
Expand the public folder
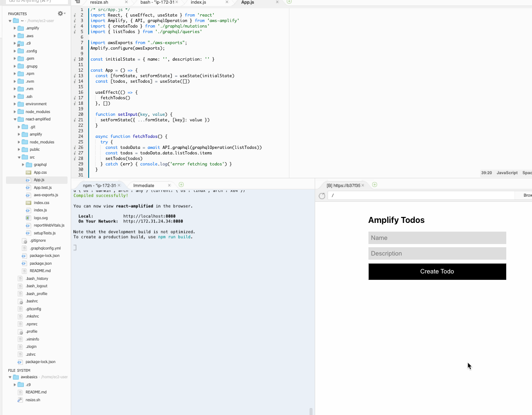pyautogui.click(x=19, y=150)
